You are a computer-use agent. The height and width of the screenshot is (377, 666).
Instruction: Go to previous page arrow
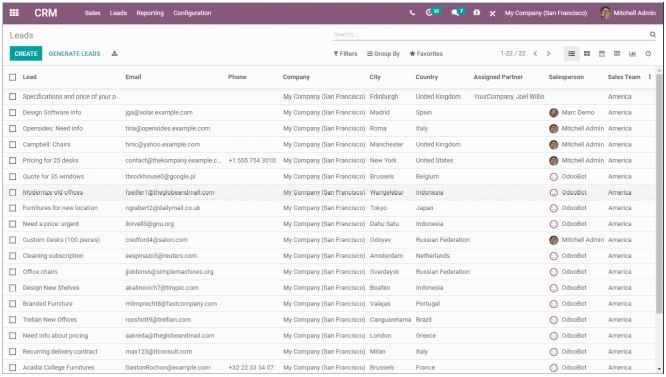(535, 53)
